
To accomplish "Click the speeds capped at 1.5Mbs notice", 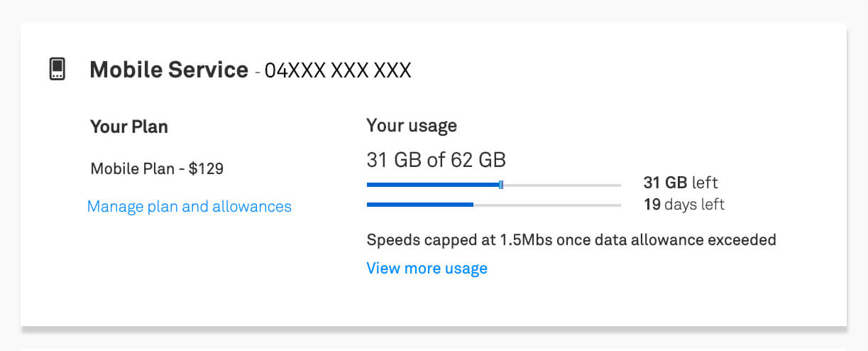I will click(x=571, y=239).
